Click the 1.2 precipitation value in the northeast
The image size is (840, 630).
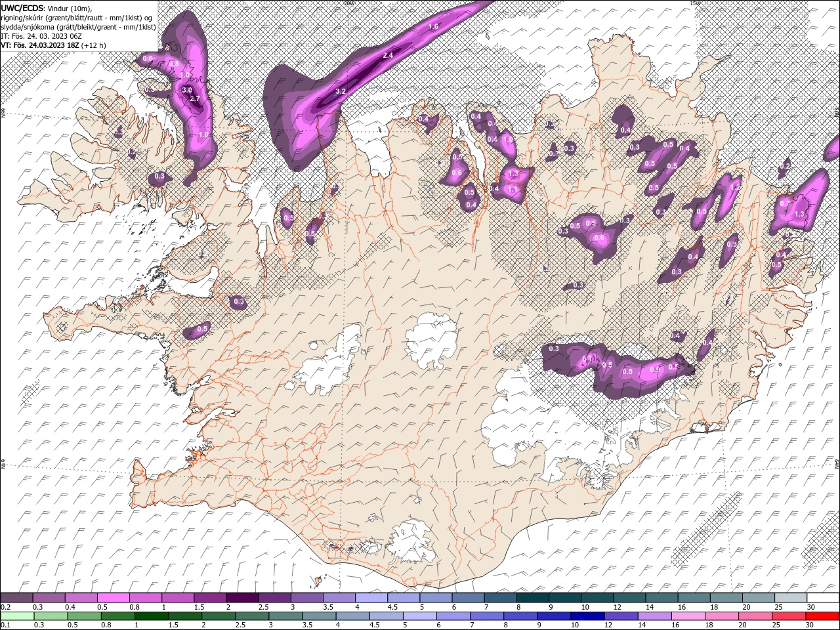point(735,187)
